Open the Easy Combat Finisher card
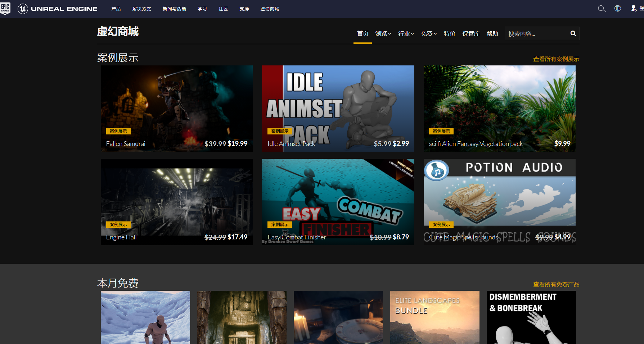The height and width of the screenshot is (344, 644). pos(338,202)
